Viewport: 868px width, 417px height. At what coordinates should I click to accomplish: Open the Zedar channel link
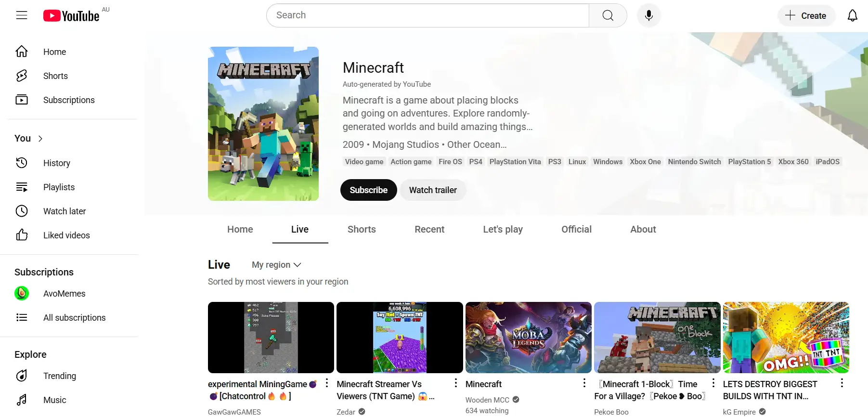346,412
